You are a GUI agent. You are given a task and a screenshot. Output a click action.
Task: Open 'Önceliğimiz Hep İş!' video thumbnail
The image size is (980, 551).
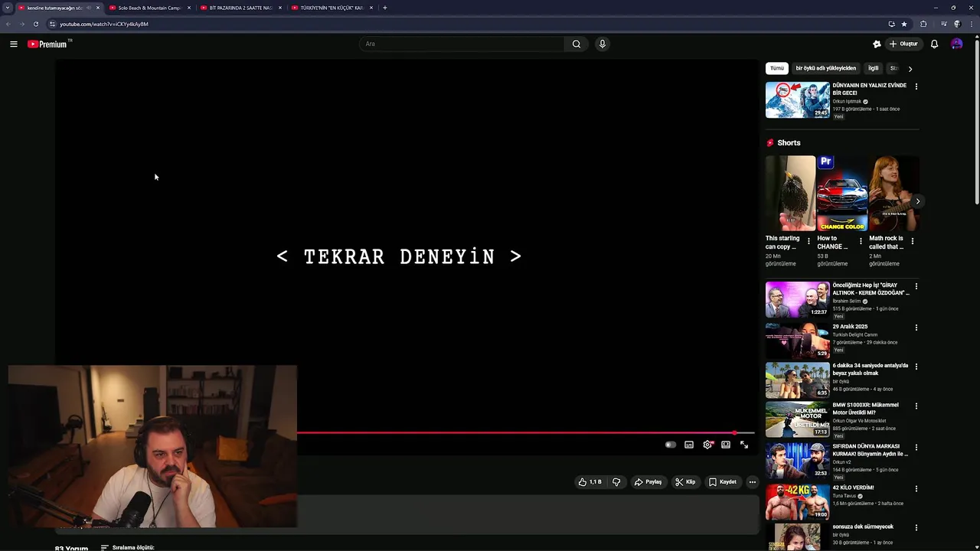point(797,299)
